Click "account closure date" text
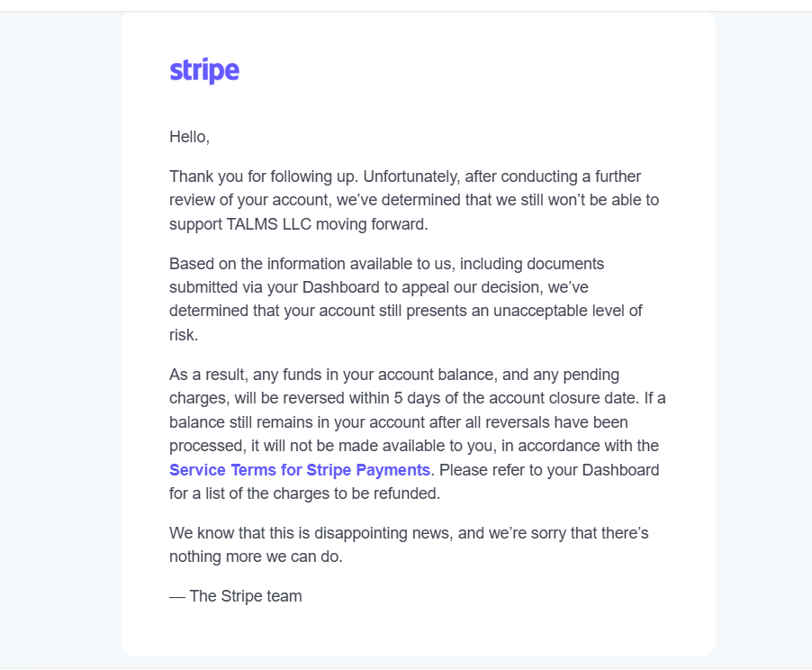 tap(563, 398)
